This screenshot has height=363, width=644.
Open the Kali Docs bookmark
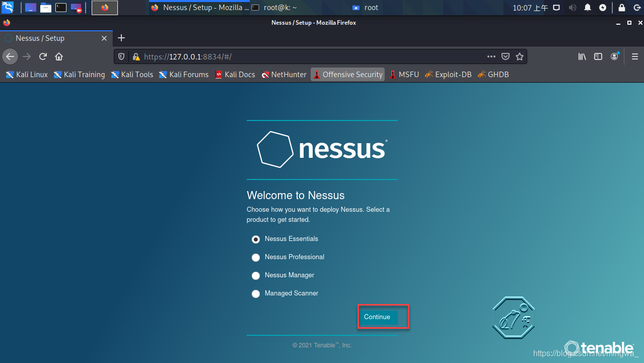pyautogui.click(x=235, y=75)
